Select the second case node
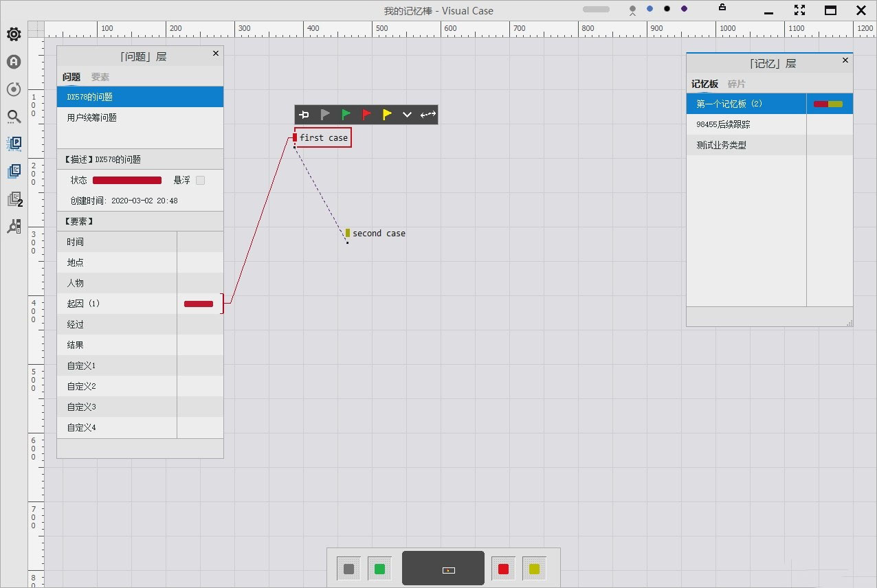The image size is (877, 588). 376,234
